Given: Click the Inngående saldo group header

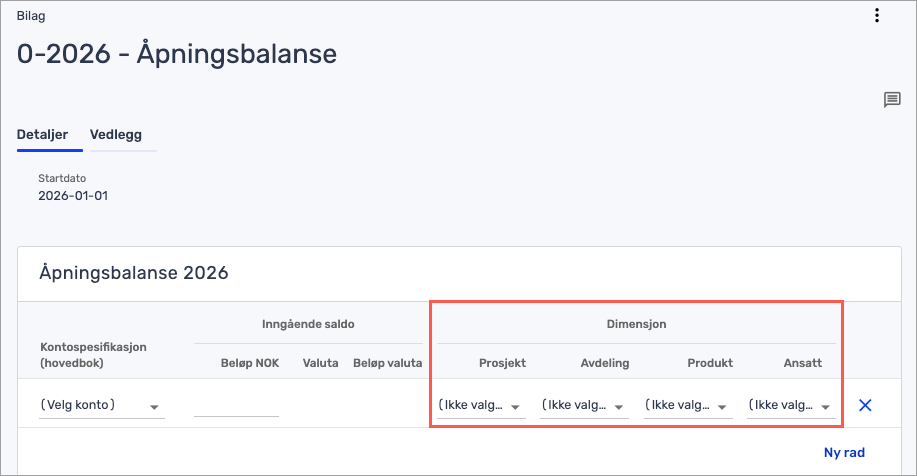Looking at the screenshot, I should pyautogui.click(x=308, y=324).
